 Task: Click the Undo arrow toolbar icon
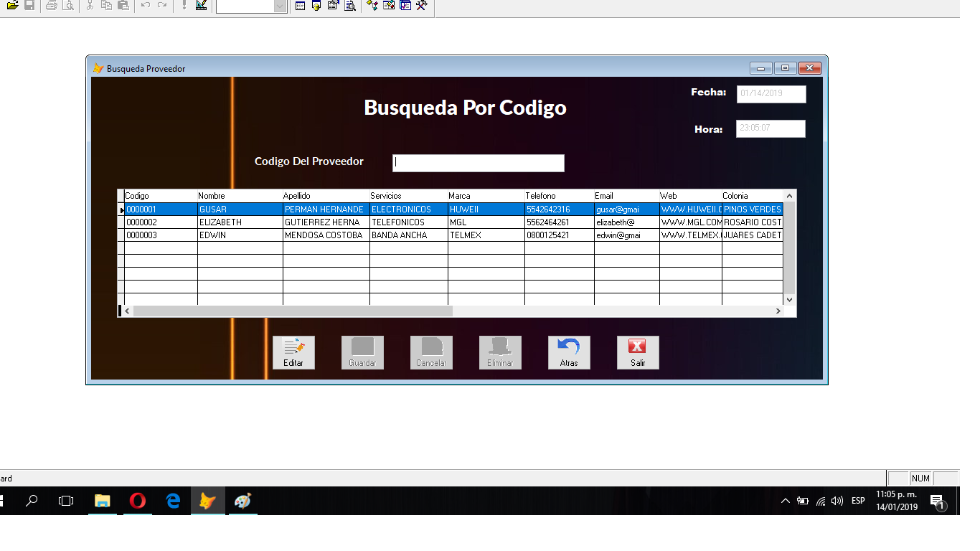click(x=146, y=5)
